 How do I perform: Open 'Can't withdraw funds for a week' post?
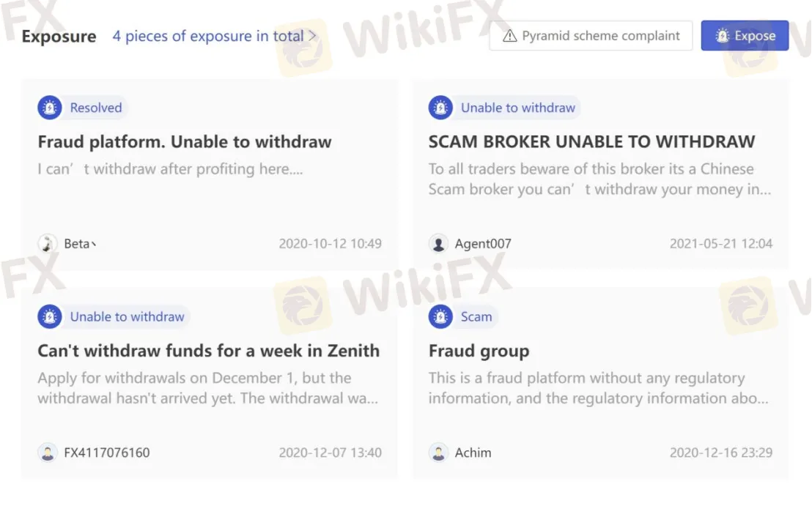tap(209, 351)
